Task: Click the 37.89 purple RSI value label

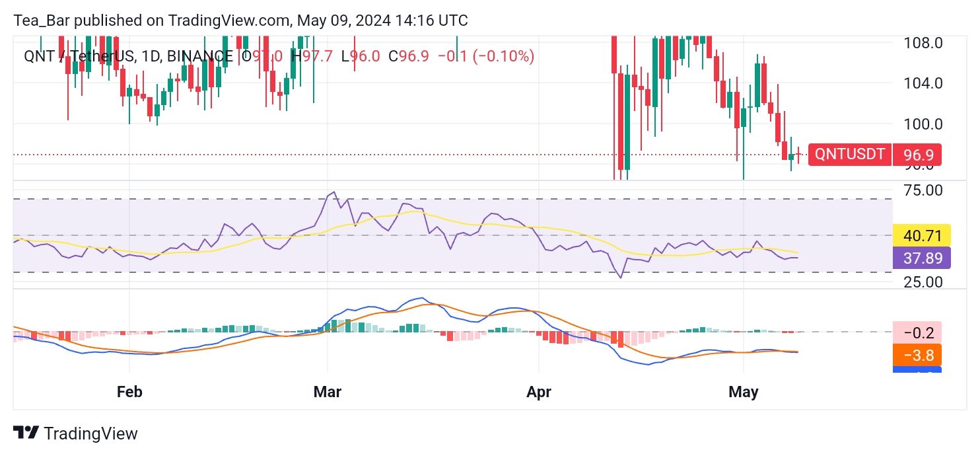Action: coord(922,257)
